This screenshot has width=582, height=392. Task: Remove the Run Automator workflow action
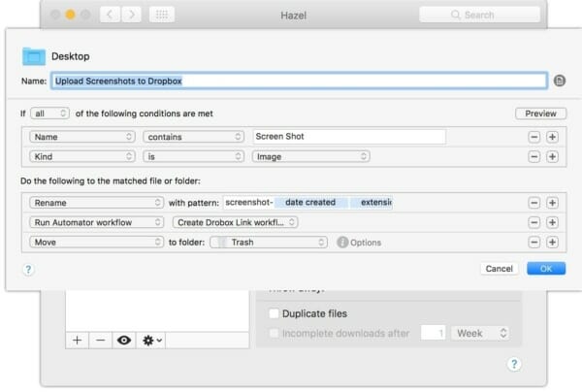[x=534, y=222]
